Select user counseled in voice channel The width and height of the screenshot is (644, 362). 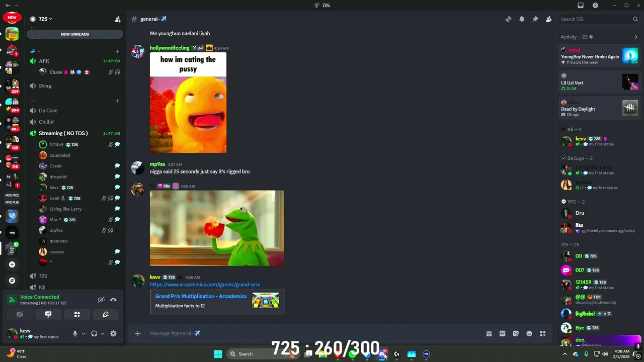click(x=79, y=155)
